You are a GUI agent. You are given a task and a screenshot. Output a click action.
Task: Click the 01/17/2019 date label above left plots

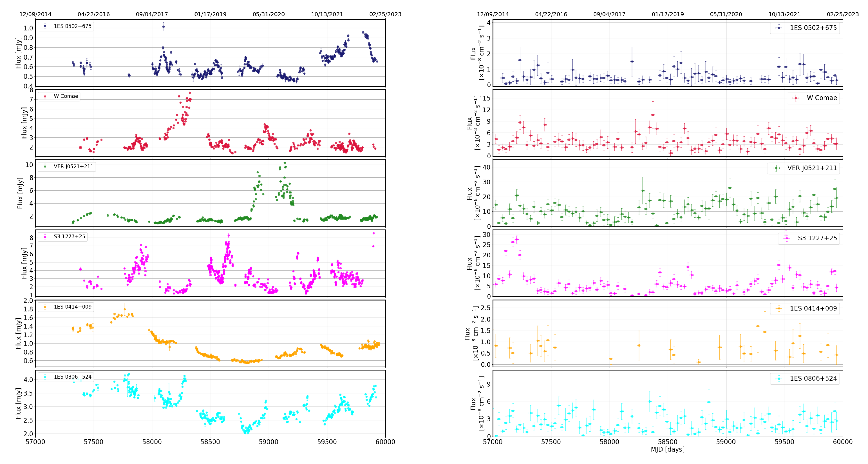pyautogui.click(x=210, y=14)
